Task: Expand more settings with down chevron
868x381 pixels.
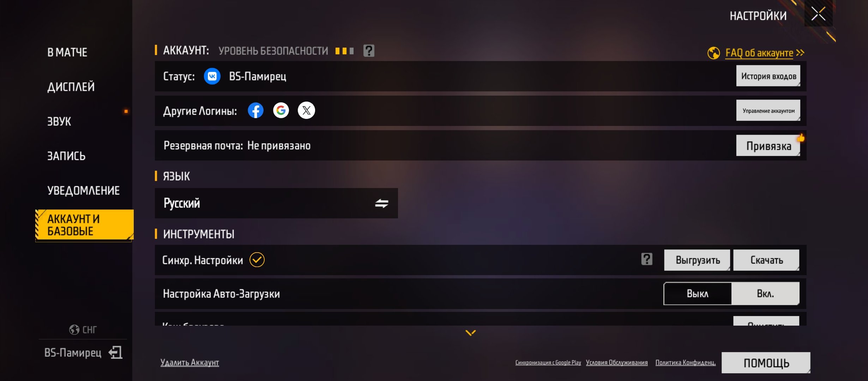Action: click(470, 333)
